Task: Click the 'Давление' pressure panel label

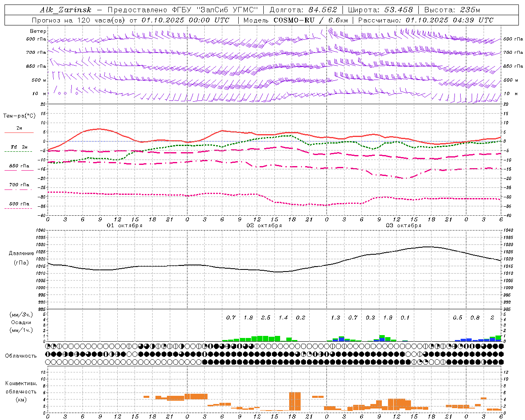Action: pos(21,253)
